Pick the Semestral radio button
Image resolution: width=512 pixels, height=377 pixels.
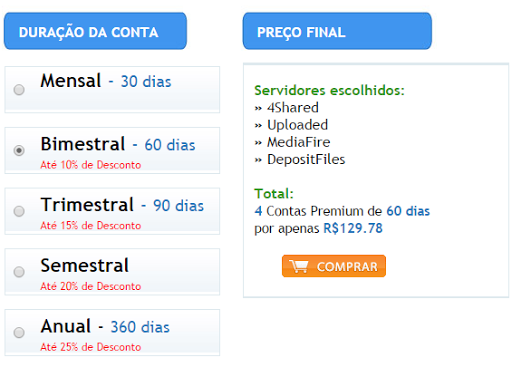pos(19,272)
